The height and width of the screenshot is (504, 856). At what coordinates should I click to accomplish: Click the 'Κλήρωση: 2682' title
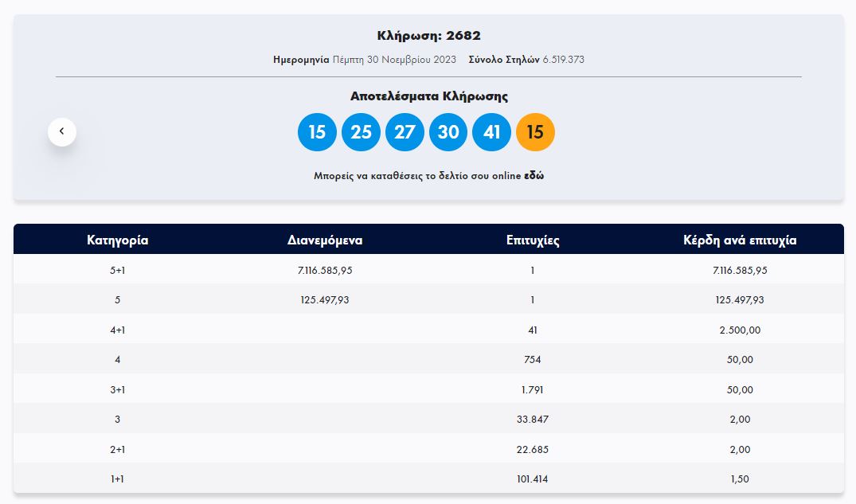pos(428,36)
